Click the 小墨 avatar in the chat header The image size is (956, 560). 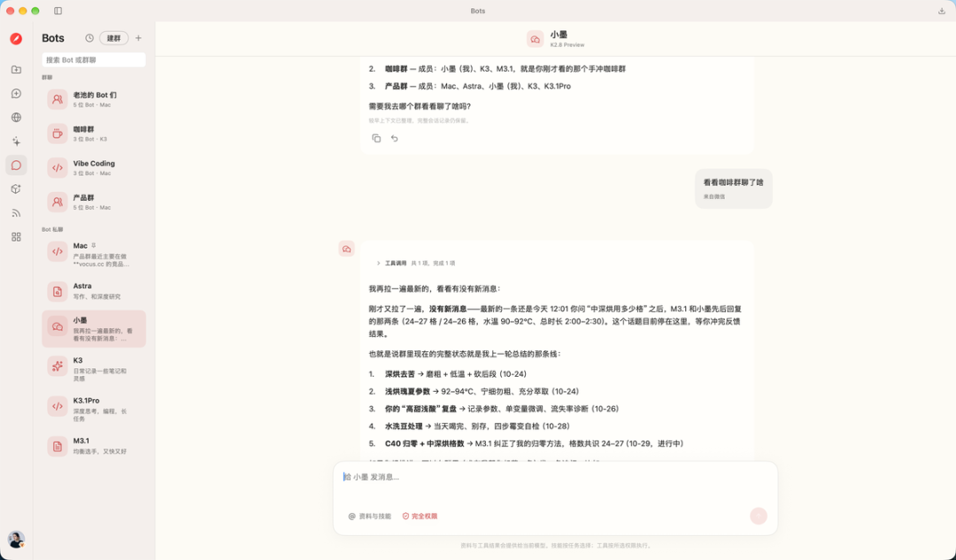pyautogui.click(x=535, y=39)
